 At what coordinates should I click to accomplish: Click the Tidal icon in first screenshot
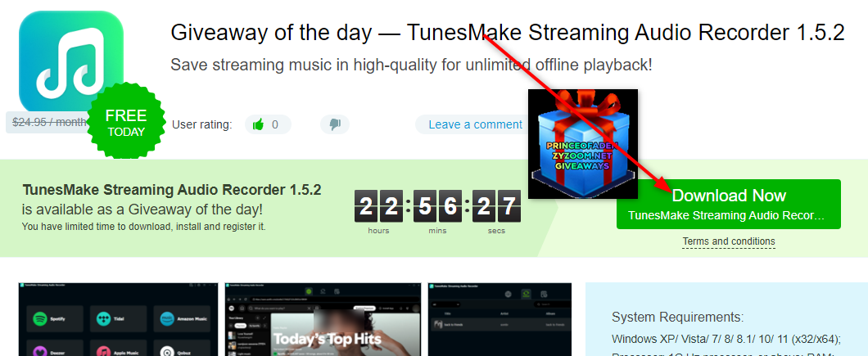click(103, 319)
